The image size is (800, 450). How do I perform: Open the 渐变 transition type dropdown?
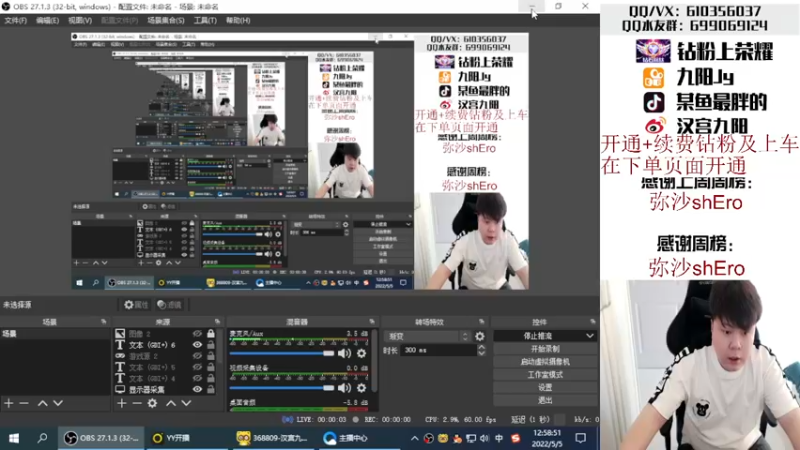[427, 336]
